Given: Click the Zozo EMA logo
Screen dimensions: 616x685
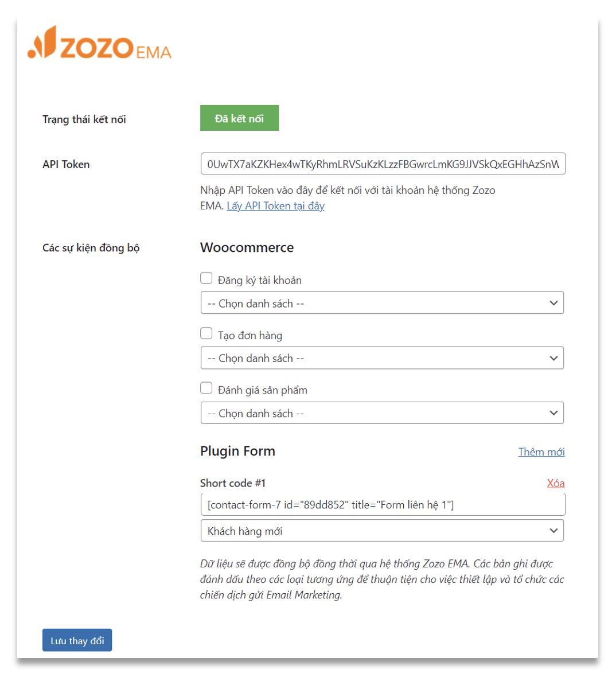Looking at the screenshot, I should [100, 43].
